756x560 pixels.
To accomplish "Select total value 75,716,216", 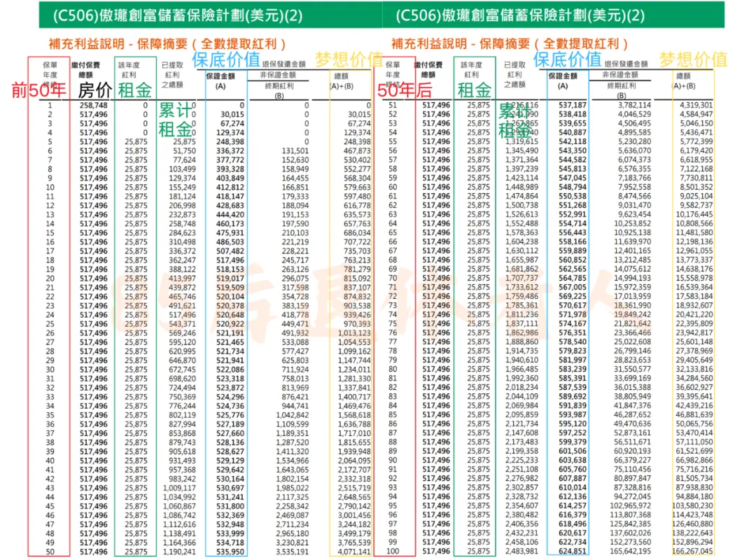I will 694,470.
